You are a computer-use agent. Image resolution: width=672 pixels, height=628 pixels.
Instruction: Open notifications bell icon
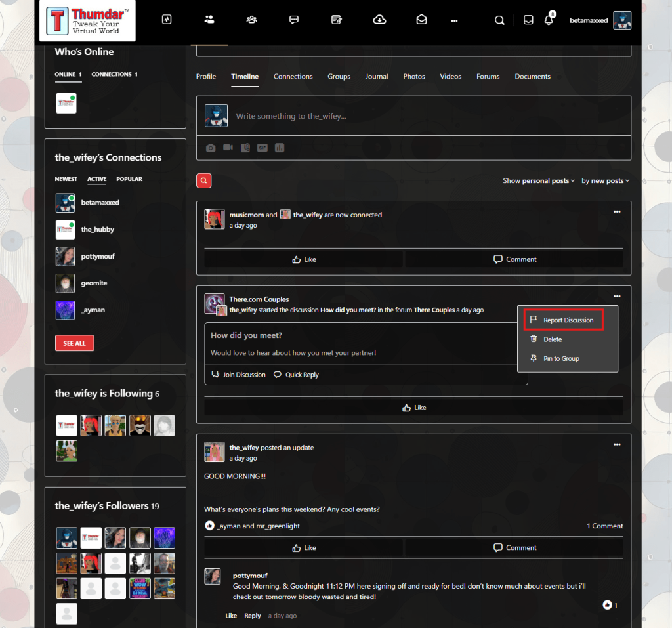(549, 20)
